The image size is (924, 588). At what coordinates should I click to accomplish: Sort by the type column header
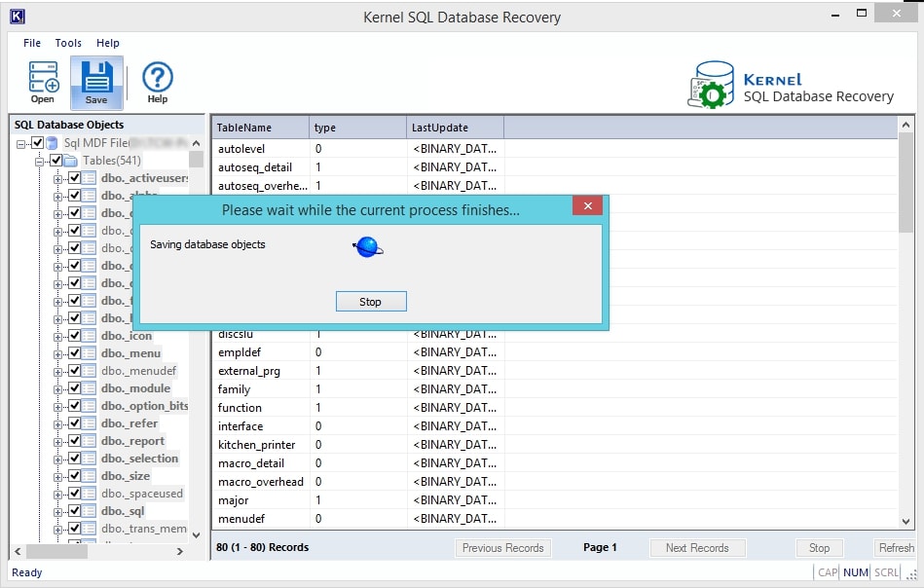358,128
